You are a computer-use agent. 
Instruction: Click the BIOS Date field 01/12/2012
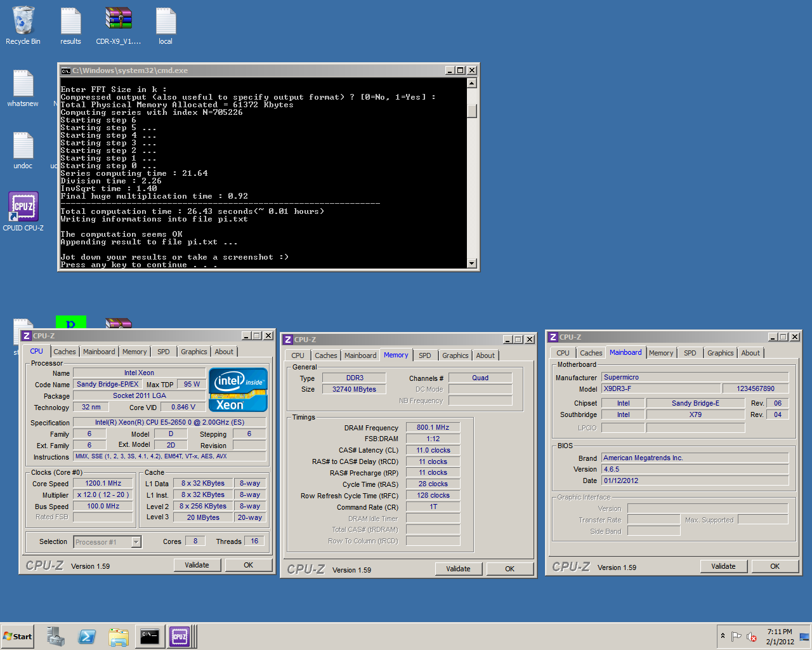[695, 481]
